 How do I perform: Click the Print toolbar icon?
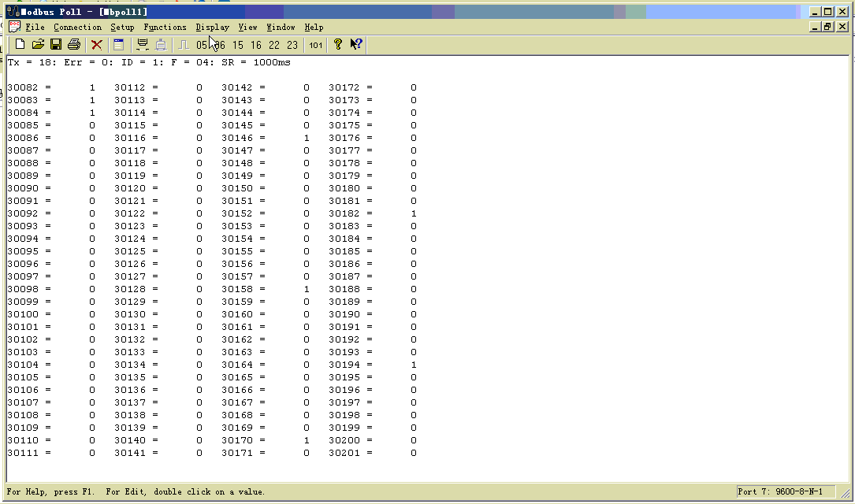[x=74, y=45]
